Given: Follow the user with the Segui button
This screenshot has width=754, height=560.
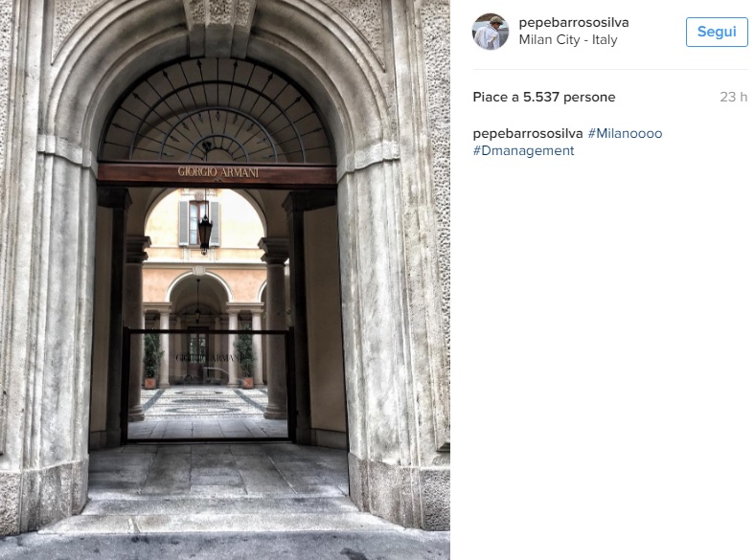Looking at the screenshot, I should [717, 32].
